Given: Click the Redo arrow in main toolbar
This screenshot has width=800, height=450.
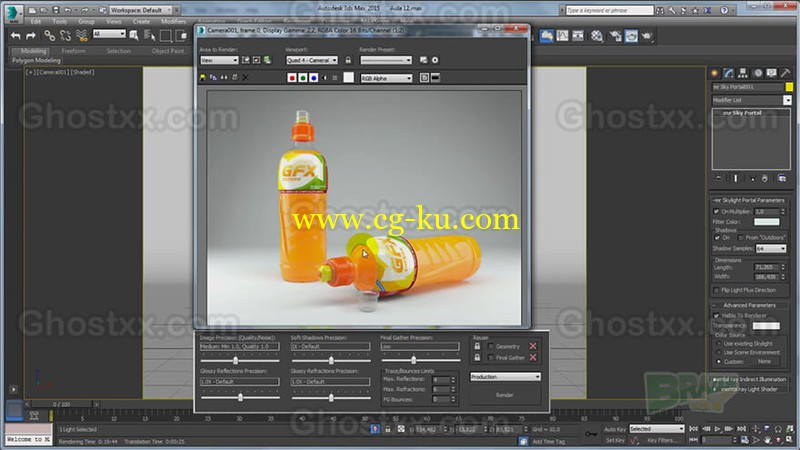Looking at the screenshot, I should coord(31,35).
